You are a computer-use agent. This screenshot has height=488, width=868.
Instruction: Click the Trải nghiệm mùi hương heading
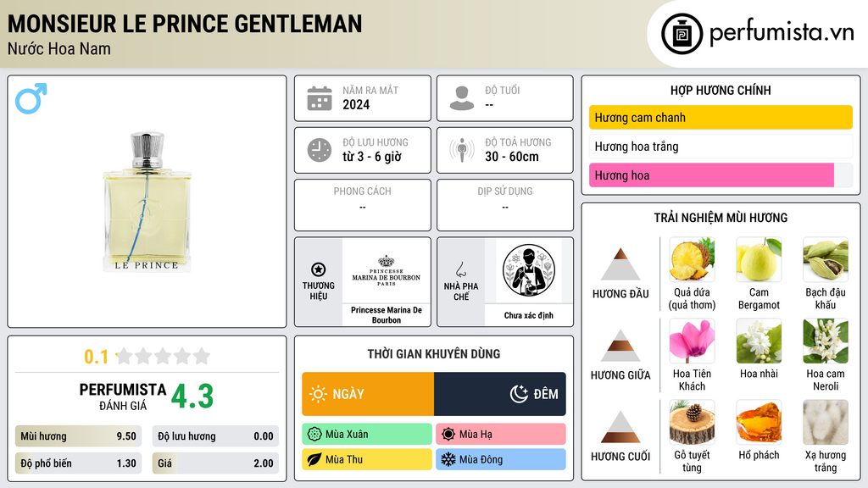721,218
